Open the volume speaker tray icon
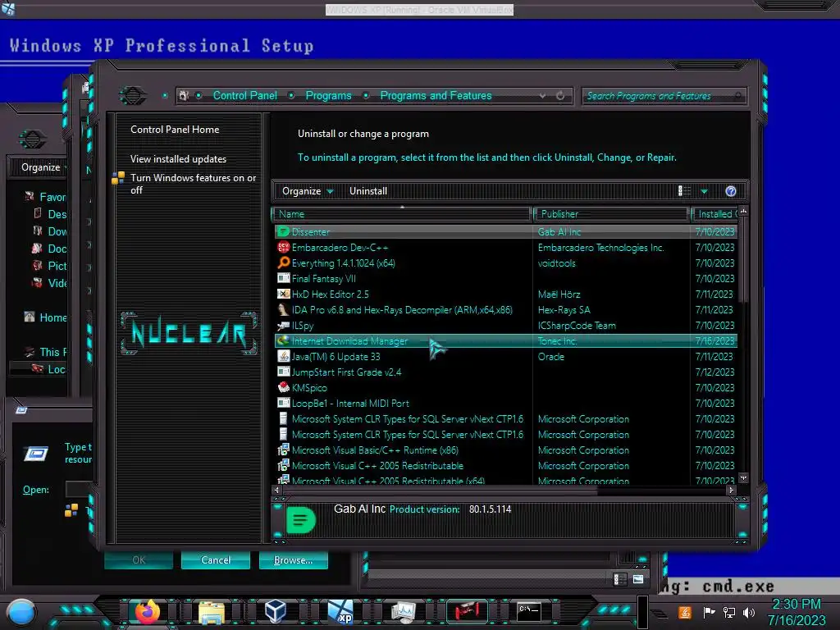 click(x=749, y=612)
